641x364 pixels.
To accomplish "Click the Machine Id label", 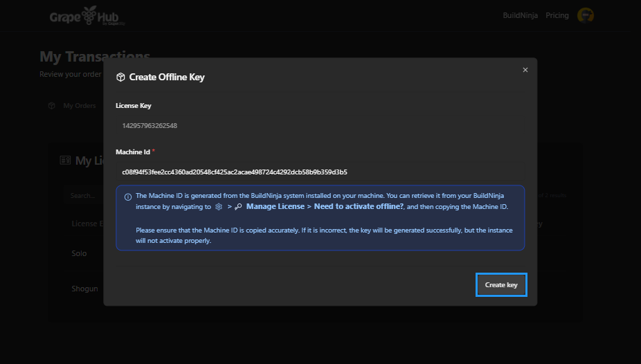I will click(x=133, y=152).
